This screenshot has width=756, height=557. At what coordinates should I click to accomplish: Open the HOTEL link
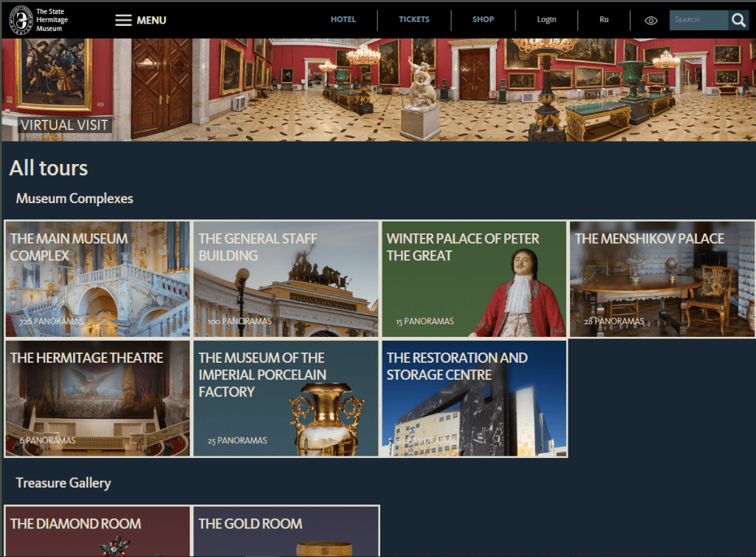click(343, 19)
